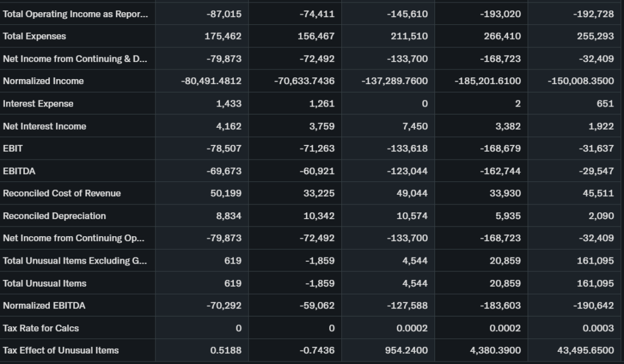Select the Reconciled Depreciation row label

pyautogui.click(x=54, y=215)
